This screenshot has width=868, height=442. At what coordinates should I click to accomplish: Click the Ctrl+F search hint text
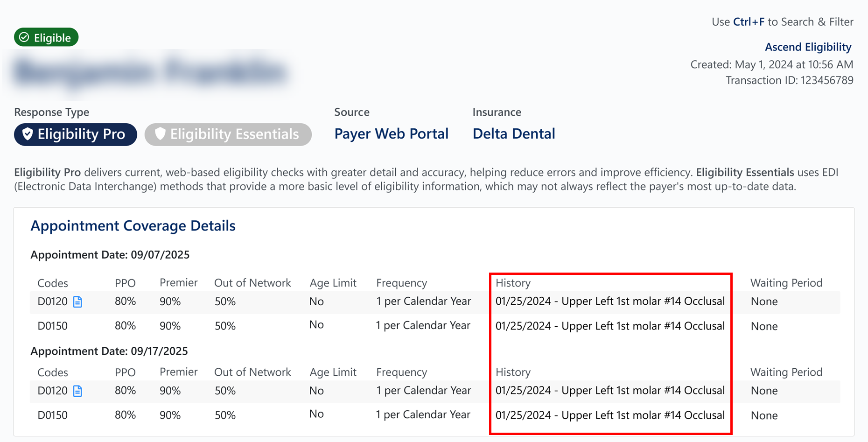pyautogui.click(x=782, y=22)
